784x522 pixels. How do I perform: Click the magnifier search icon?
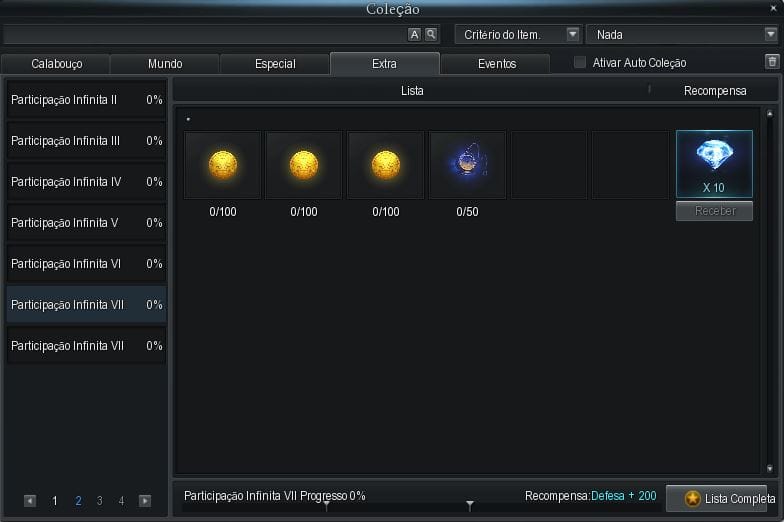(x=431, y=34)
